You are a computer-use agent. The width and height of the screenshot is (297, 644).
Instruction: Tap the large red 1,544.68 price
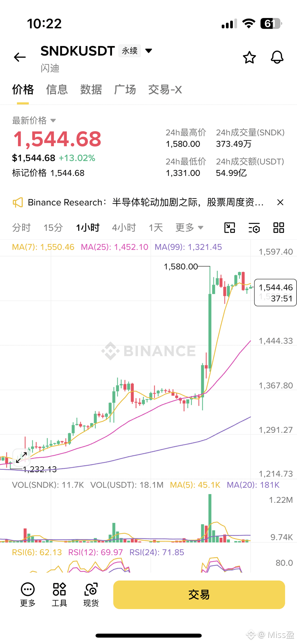pyautogui.click(x=57, y=139)
